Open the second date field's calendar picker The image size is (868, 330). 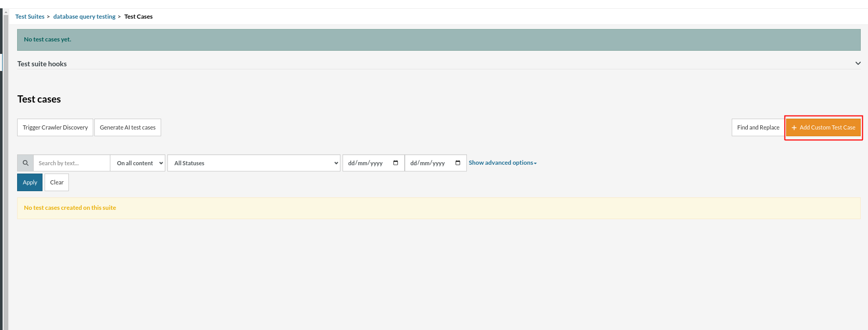tap(458, 163)
